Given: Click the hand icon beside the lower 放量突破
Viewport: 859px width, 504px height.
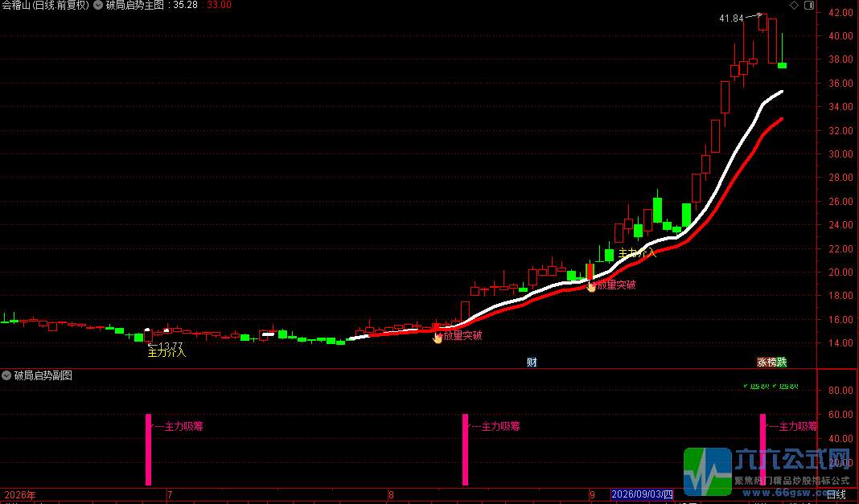Looking at the screenshot, I should tap(438, 338).
